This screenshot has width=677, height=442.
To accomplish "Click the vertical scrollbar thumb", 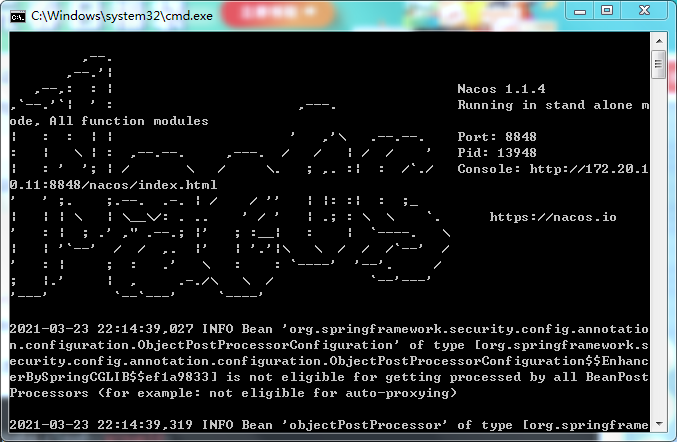I will pyautogui.click(x=659, y=64).
